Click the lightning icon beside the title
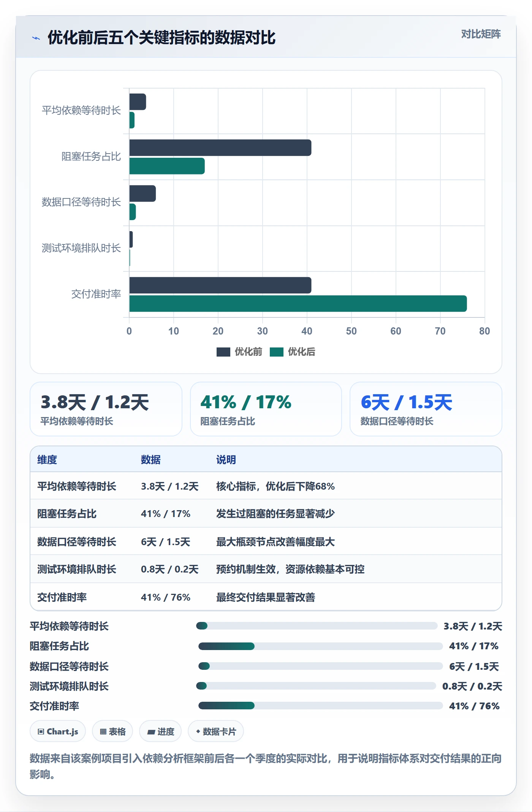This screenshot has width=532, height=812. coord(36,38)
